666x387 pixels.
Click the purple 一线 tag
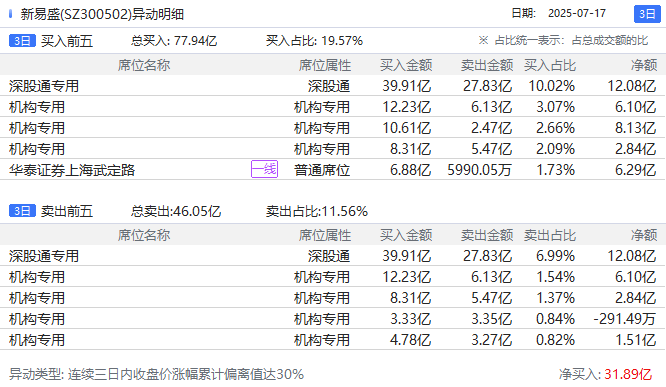[x=264, y=169]
